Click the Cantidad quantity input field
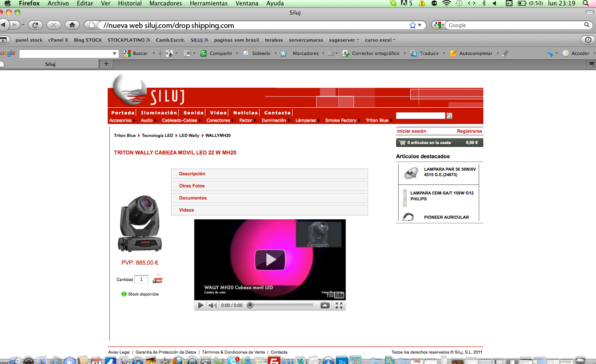 (141, 279)
